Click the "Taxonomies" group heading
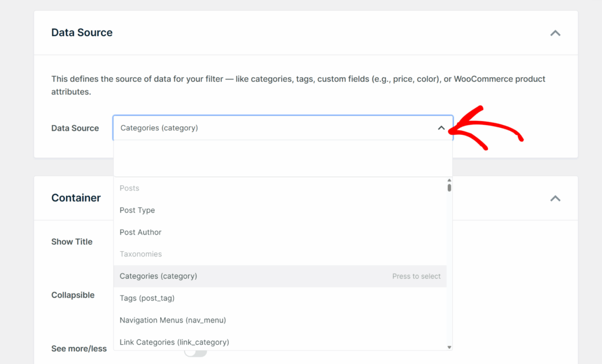 point(140,254)
